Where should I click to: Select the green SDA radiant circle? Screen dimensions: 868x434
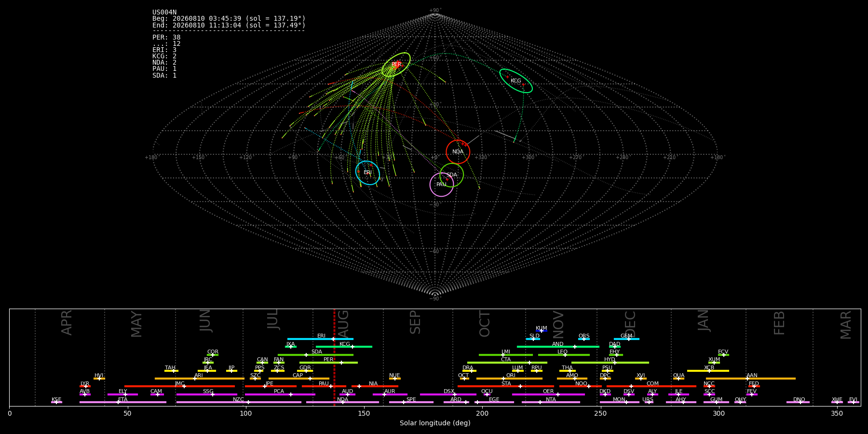click(x=452, y=175)
